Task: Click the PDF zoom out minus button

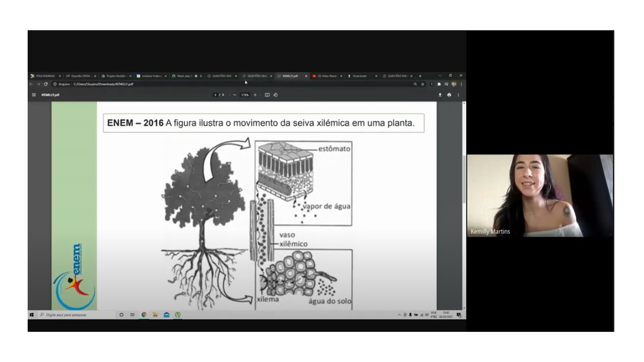Action: (235, 95)
